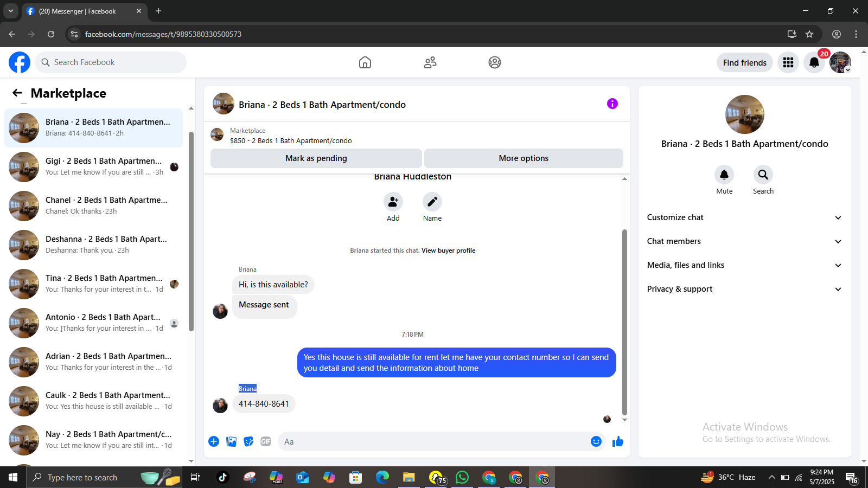Click the Facebook logo
Viewport: 868px width, 488px height.
(x=20, y=62)
